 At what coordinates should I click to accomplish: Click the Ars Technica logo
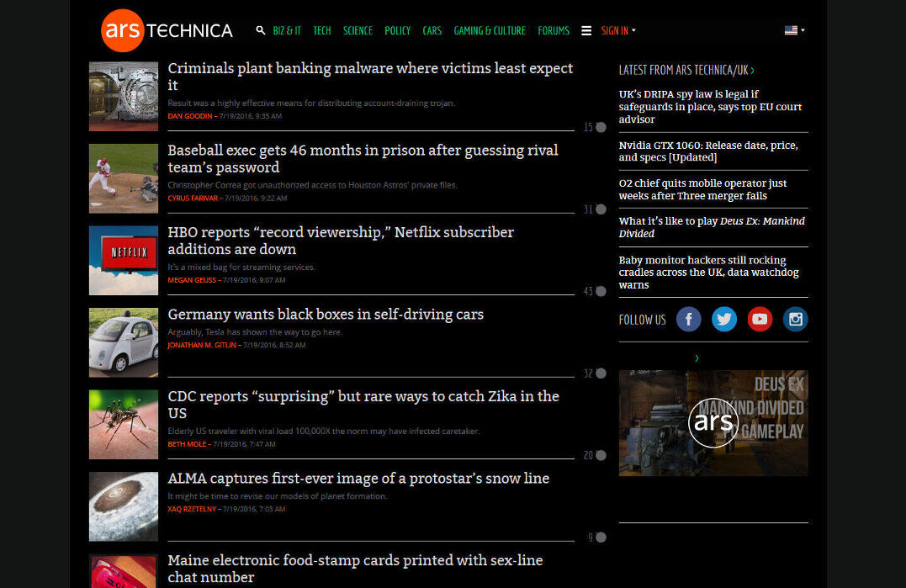click(165, 30)
